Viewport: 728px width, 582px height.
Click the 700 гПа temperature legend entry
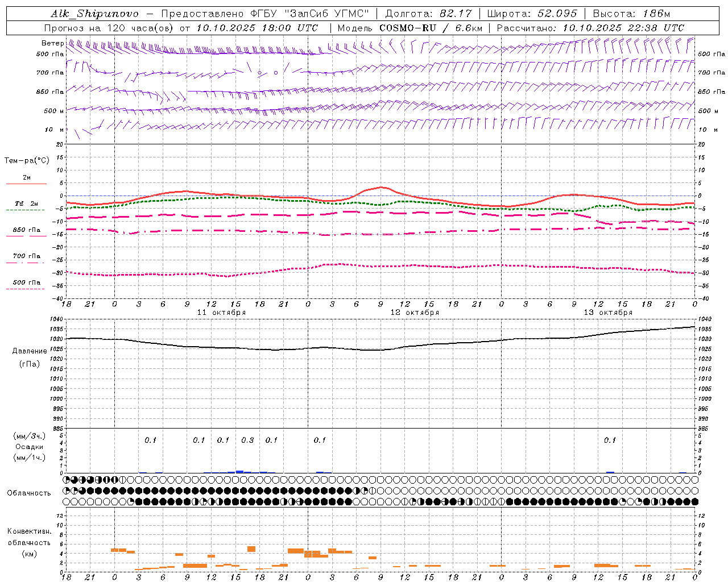pos(27,256)
